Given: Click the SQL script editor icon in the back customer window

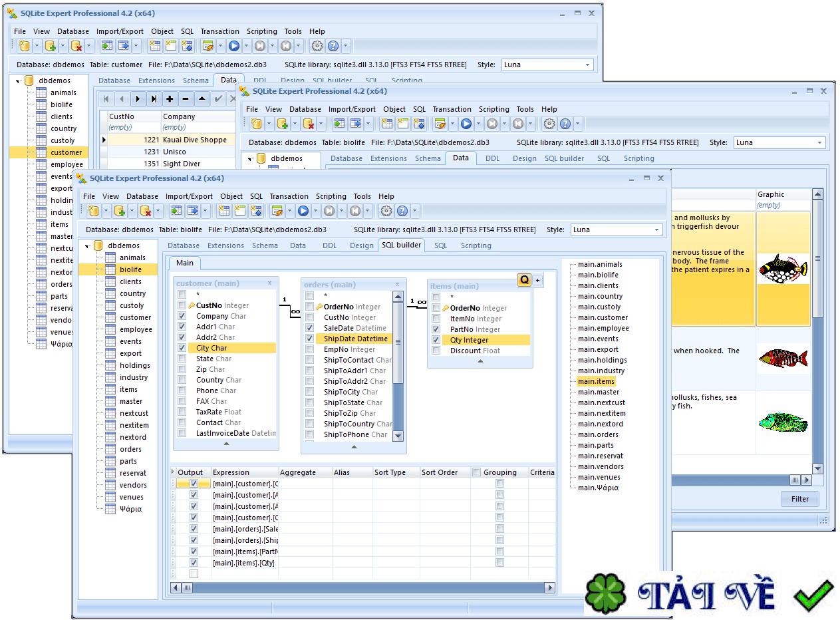Looking at the screenshot, I should point(208,46).
